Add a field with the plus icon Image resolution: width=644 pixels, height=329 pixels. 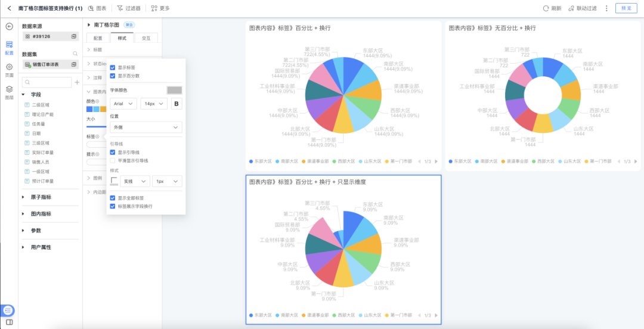[x=77, y=83]
